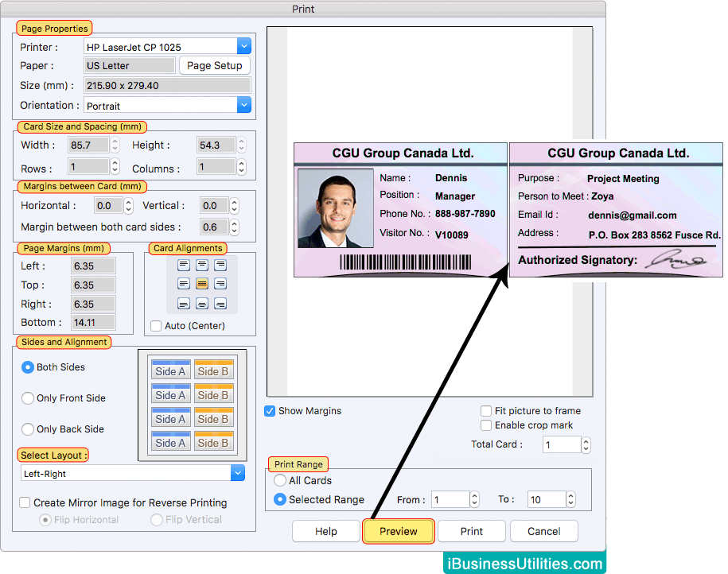This screenshot has width=728, height=574.
Task: Click the To range input field
Action: coord(547,499)
